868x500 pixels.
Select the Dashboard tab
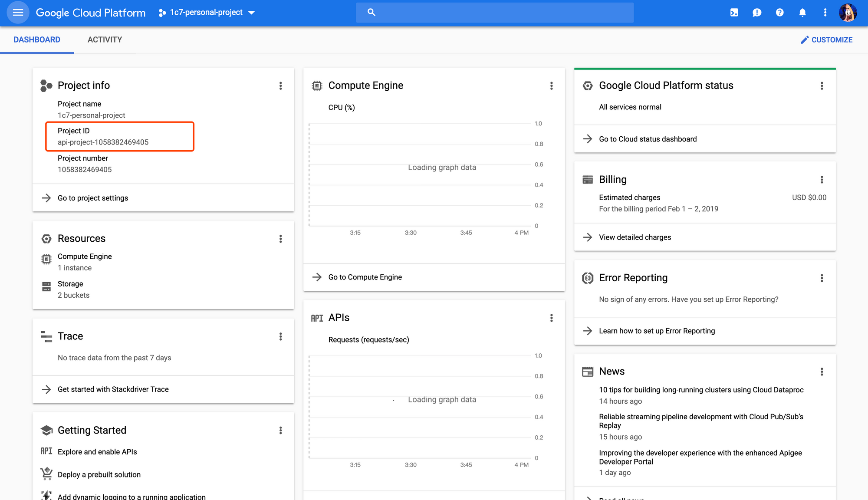37,40
